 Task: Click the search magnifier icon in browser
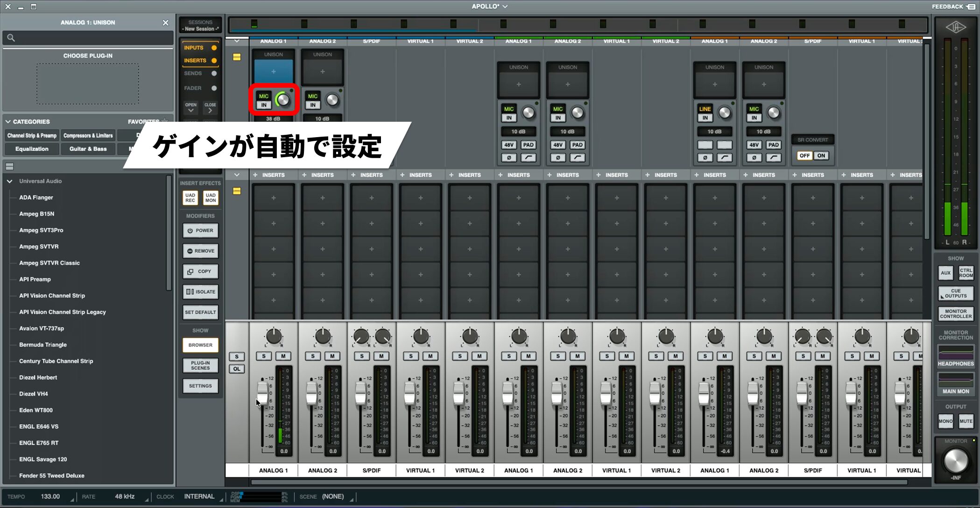coord(11,38)
